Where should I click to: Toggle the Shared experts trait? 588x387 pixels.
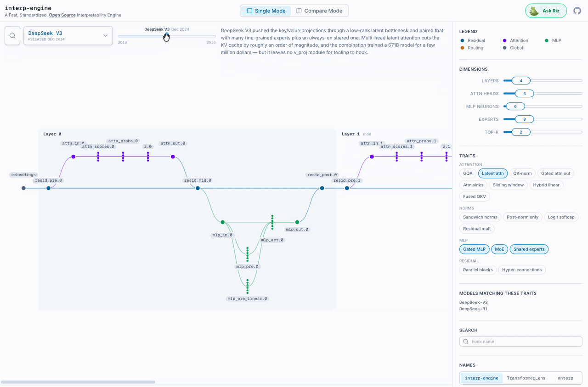(529, 249)
